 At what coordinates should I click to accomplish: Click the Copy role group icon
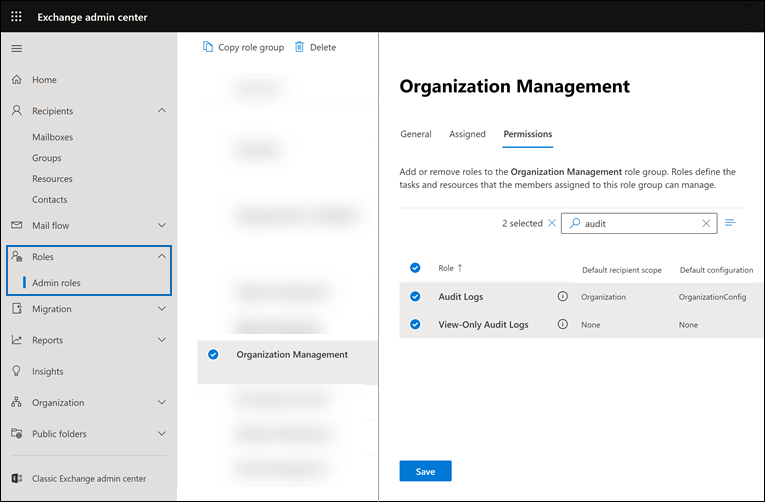pos(208,47)
